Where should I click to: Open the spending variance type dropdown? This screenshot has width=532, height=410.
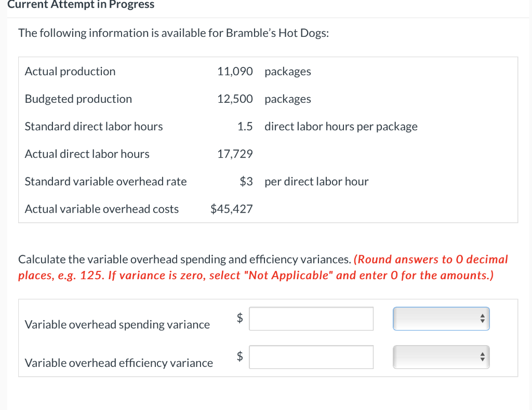441,319
